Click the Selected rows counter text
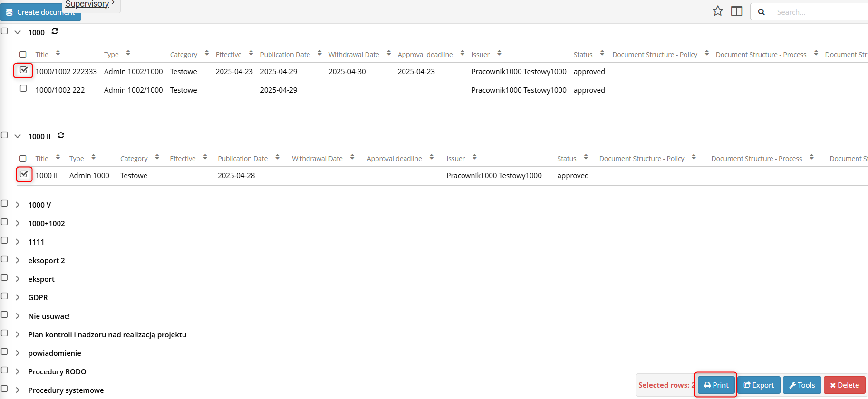Image resolution: width=868 pixels, height=399 pixels. coord(666,385)
